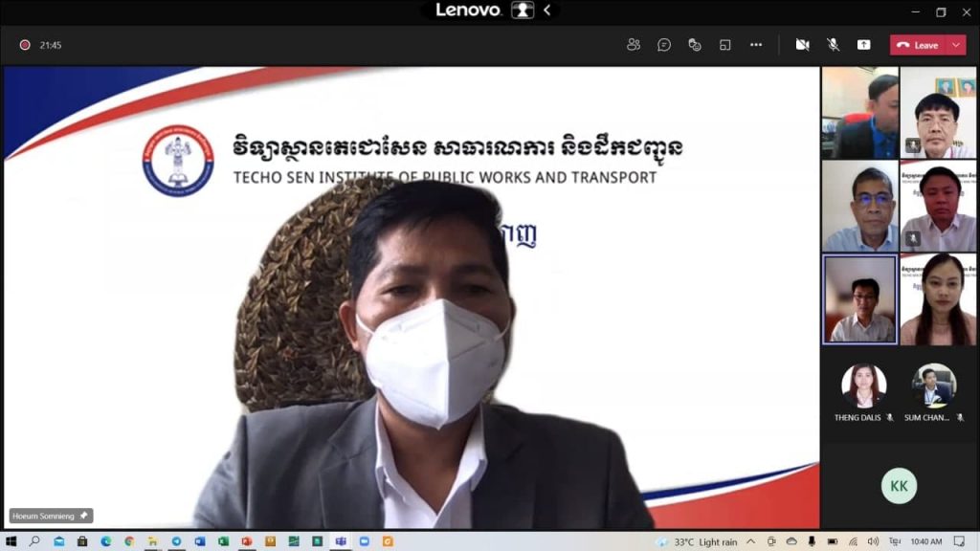The width and height of the screenshot is (980, 551).
Task: Click the Lenovo bar collapse arrow
Action: 547,11
